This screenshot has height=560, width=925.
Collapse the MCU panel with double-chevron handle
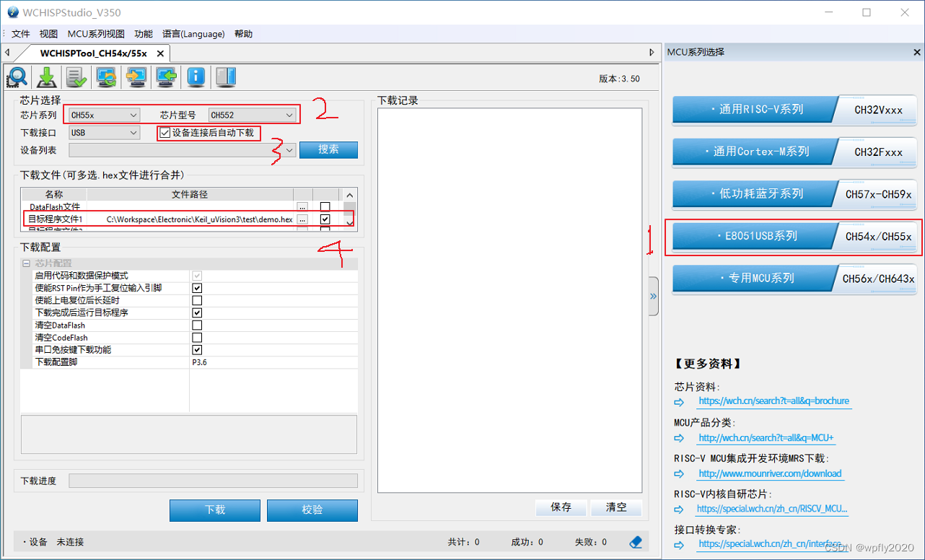(x=653, y=296)
